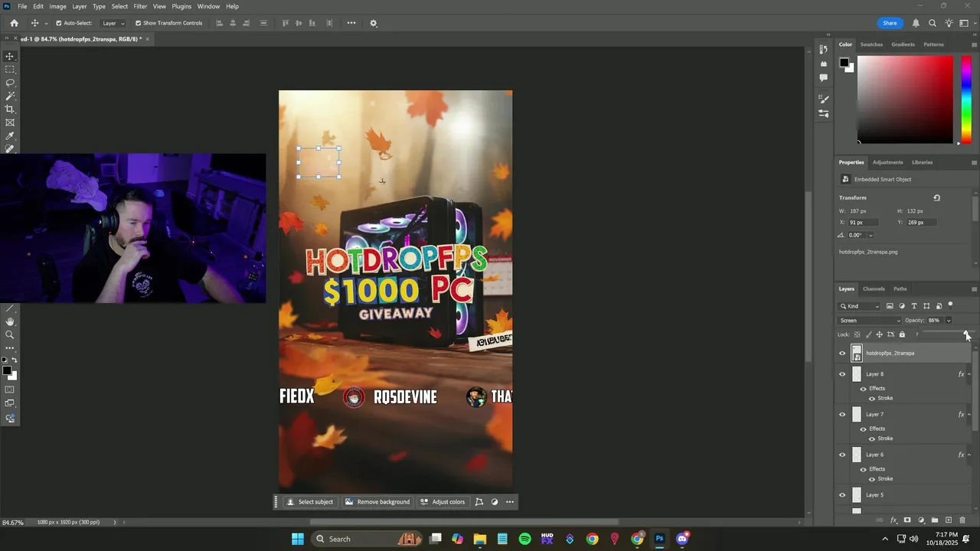
Task: Switch to the Adjustments tab
Action: pos(887,162)
